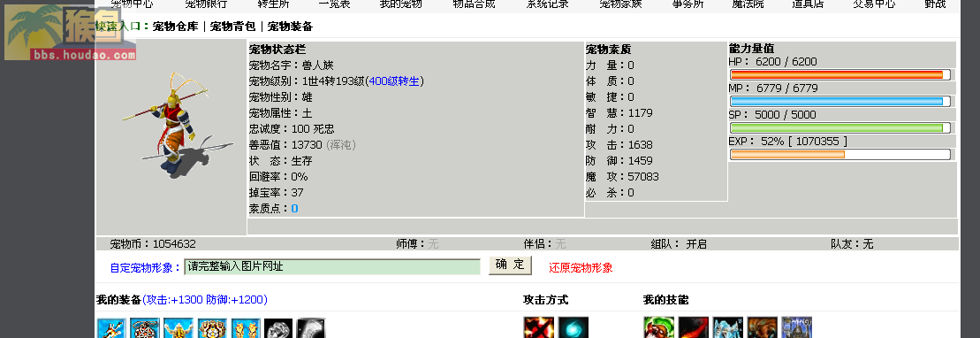The width and height of the screenshot is (980, 338).
Task: Click the 我的技能 heading
Action: click(x=665, y=300)
